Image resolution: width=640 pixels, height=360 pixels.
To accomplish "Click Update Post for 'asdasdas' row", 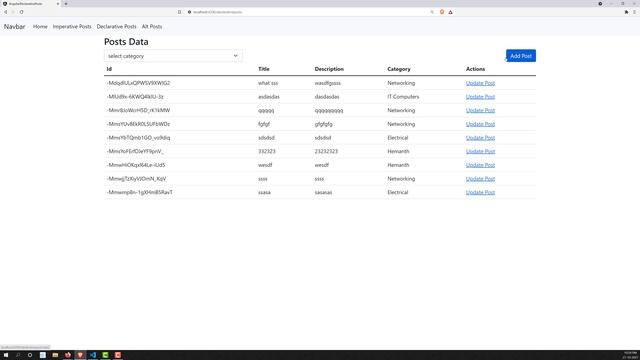I will 480,97.
